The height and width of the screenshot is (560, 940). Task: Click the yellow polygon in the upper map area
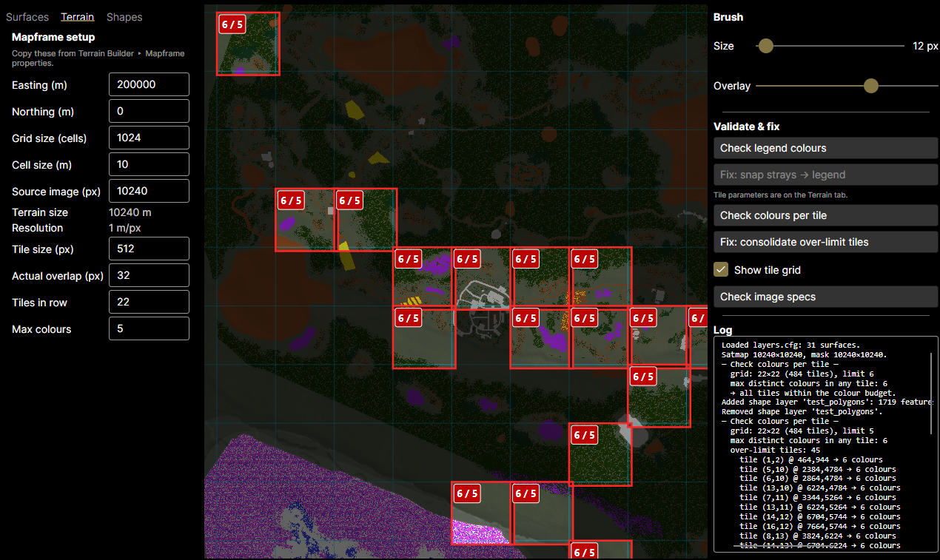click(356, 109)
